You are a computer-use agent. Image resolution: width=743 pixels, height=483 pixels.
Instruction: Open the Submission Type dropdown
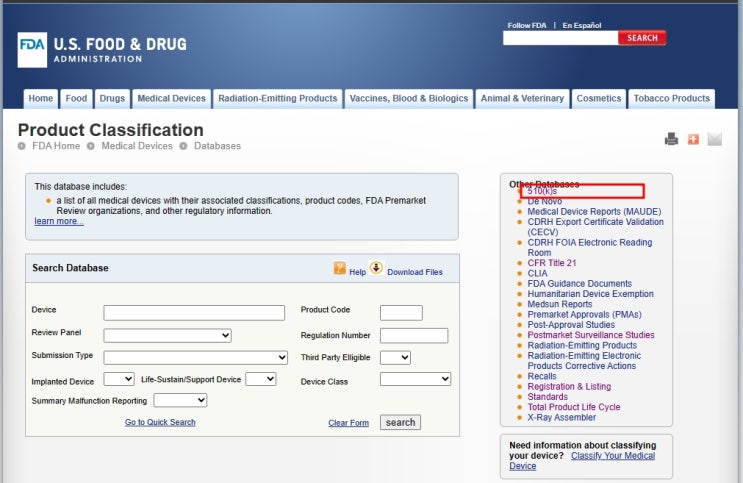195,357
